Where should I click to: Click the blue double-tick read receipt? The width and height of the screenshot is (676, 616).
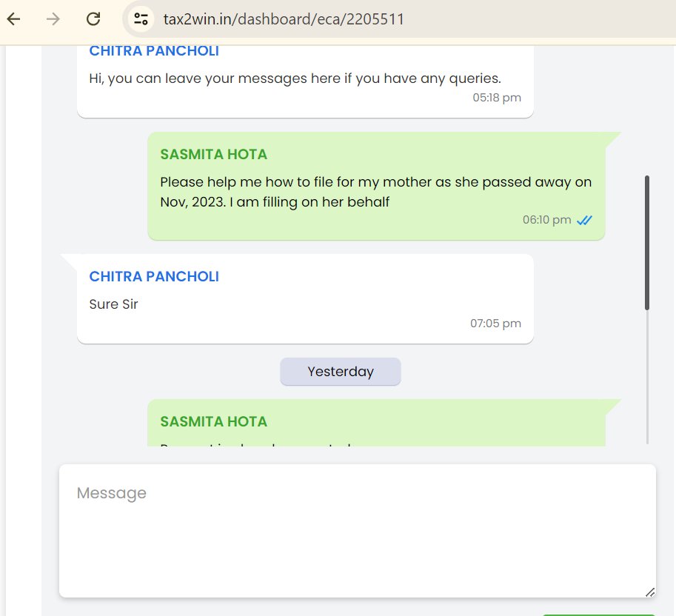point(585,221)
